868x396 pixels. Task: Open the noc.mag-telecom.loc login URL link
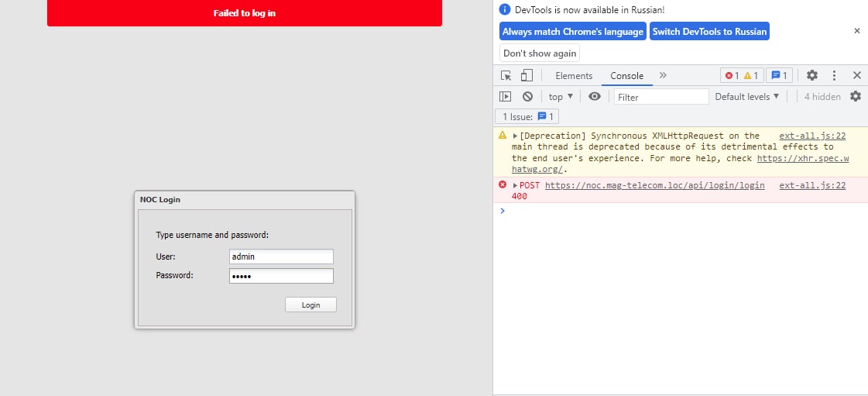pos(654,185)
